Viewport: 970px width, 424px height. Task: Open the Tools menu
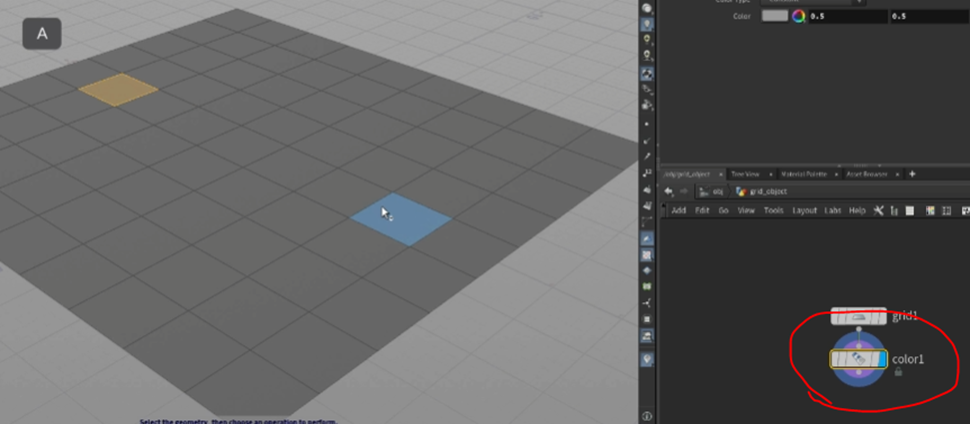773,210
